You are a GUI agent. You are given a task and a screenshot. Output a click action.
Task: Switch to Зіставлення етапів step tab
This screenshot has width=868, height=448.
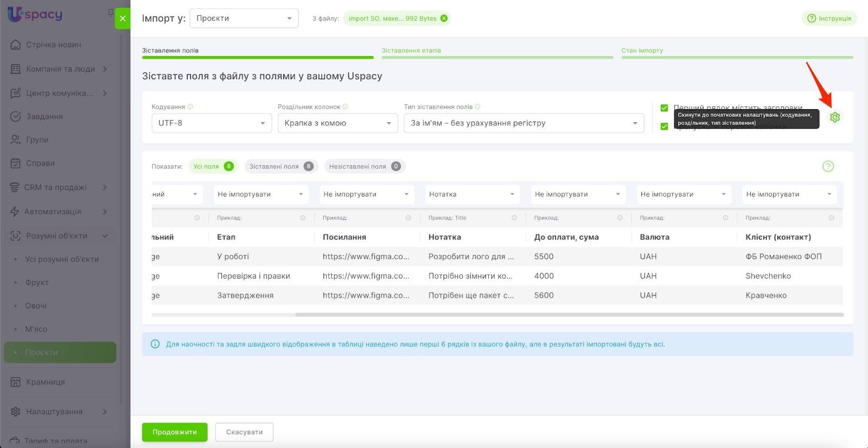point(411,51)
